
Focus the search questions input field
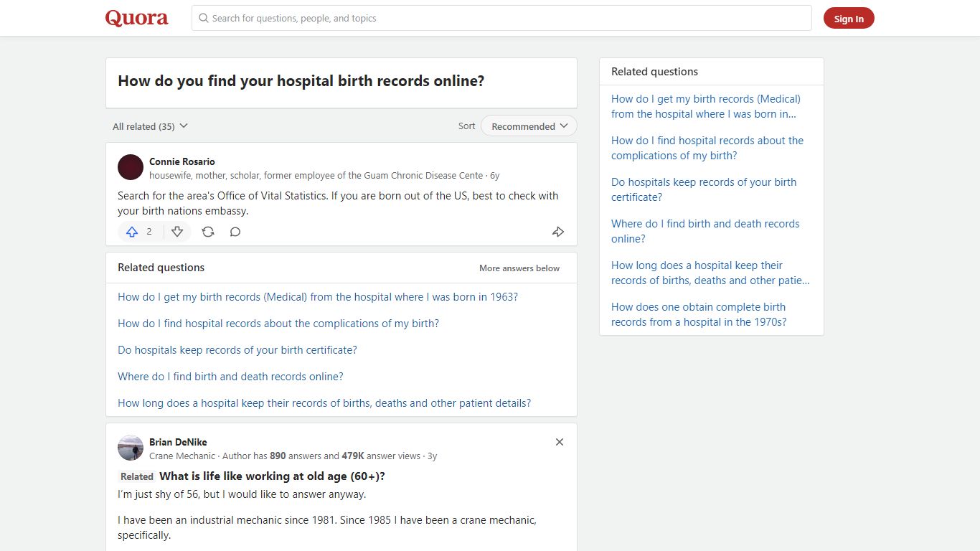[x=501, y=18]
